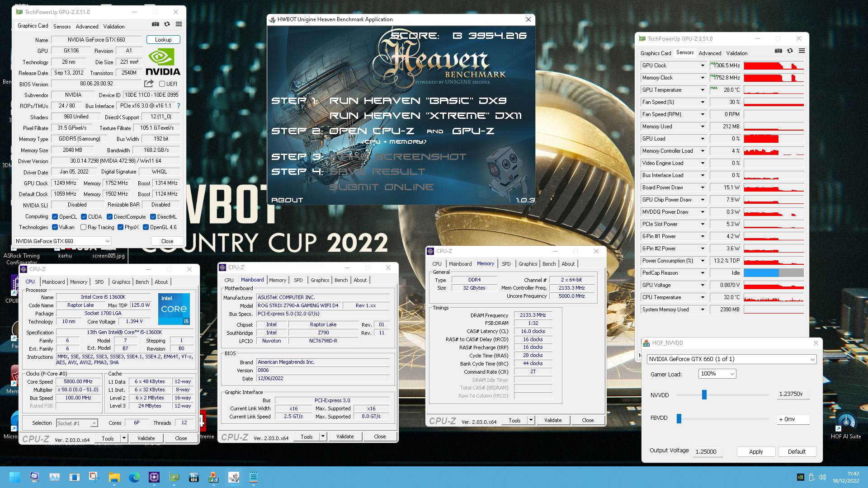
Task: Toggle DirectCompute checkbox
Action: 109,217
